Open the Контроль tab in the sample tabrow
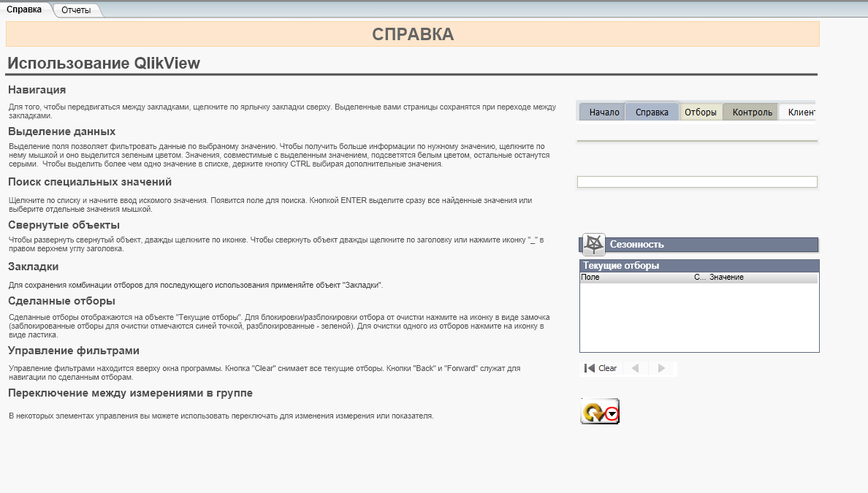The height and width of the screenshot is (493, 868). tap(752, 112)
